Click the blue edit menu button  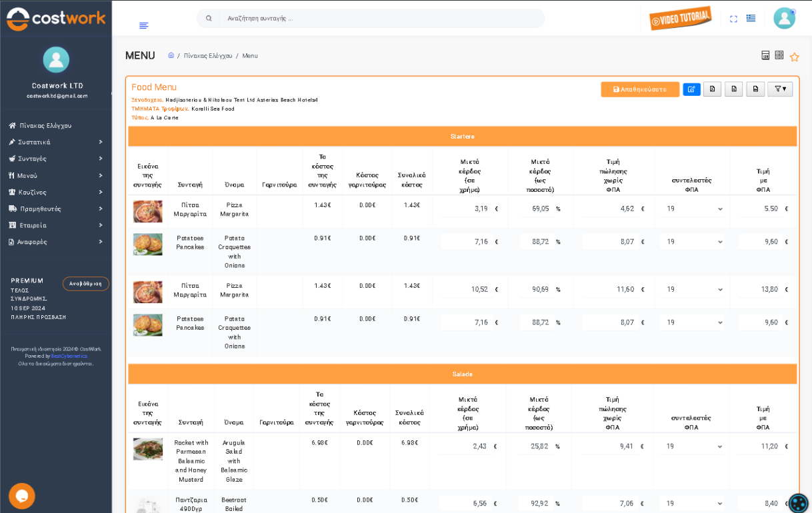691,89
